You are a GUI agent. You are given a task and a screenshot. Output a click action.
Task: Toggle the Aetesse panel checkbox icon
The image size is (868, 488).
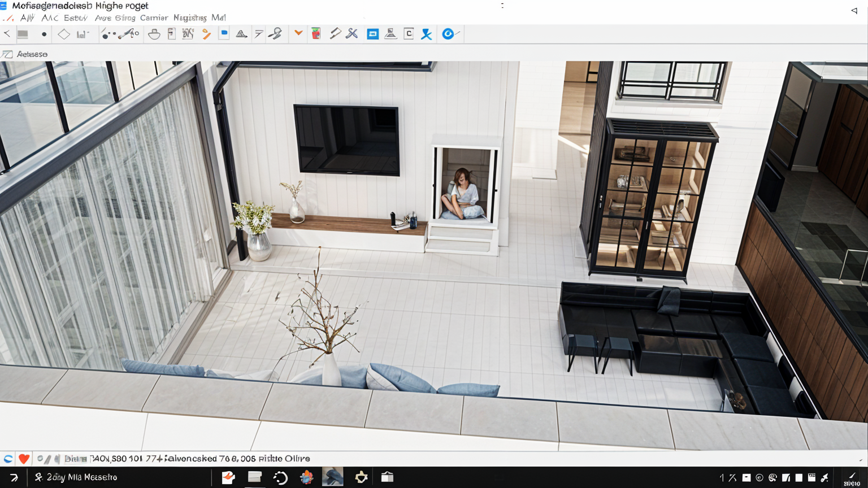(x=7, y=54)
